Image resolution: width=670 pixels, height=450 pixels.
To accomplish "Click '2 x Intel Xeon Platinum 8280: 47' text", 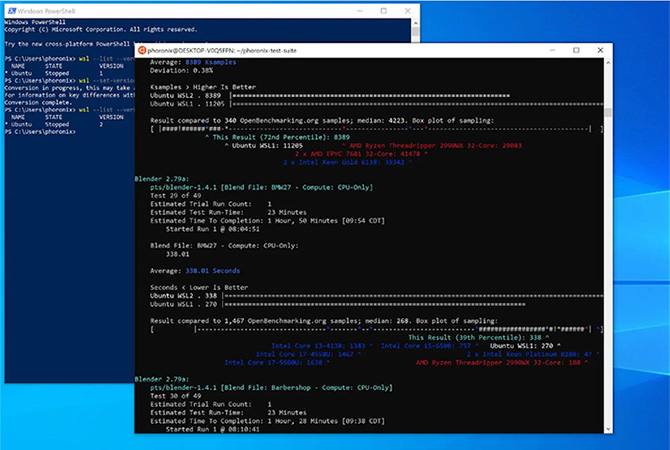I will pos(529,354).
